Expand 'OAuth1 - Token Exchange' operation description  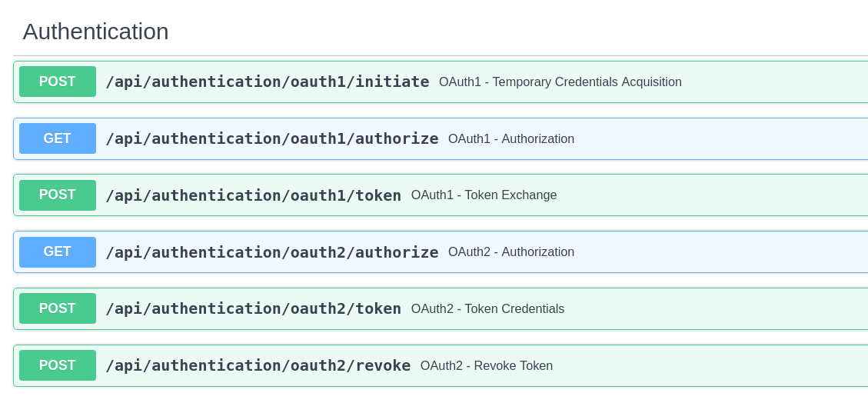click(x=484, y=195)
